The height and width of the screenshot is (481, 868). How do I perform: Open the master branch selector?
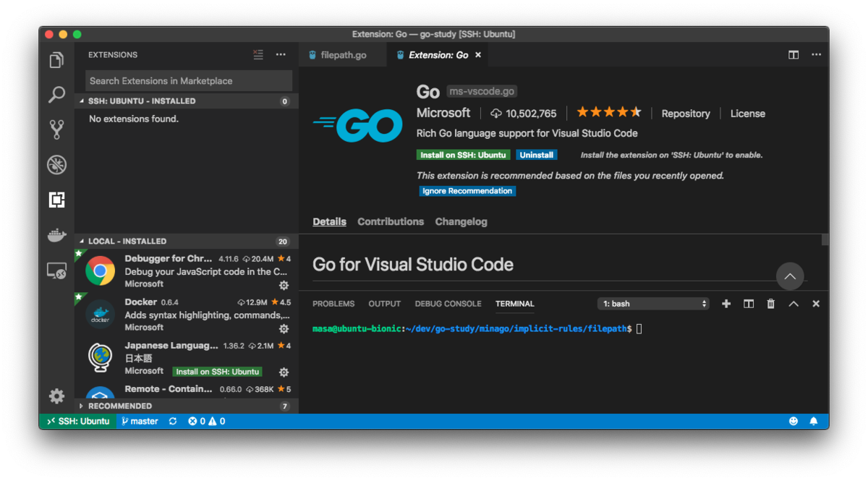(x=140, y=421)
